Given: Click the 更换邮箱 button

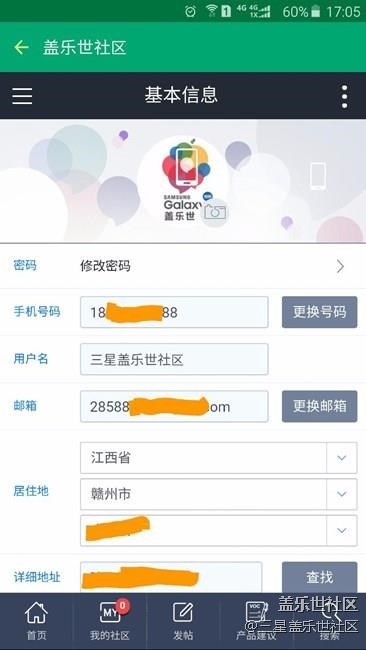Looking at the screenshot, I should point(320,406).
